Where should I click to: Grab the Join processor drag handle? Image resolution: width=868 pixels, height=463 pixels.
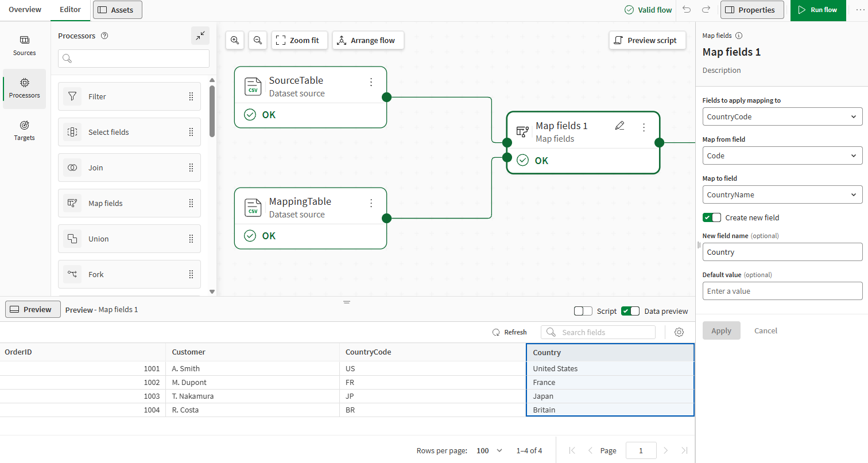[x=191, y=168]
